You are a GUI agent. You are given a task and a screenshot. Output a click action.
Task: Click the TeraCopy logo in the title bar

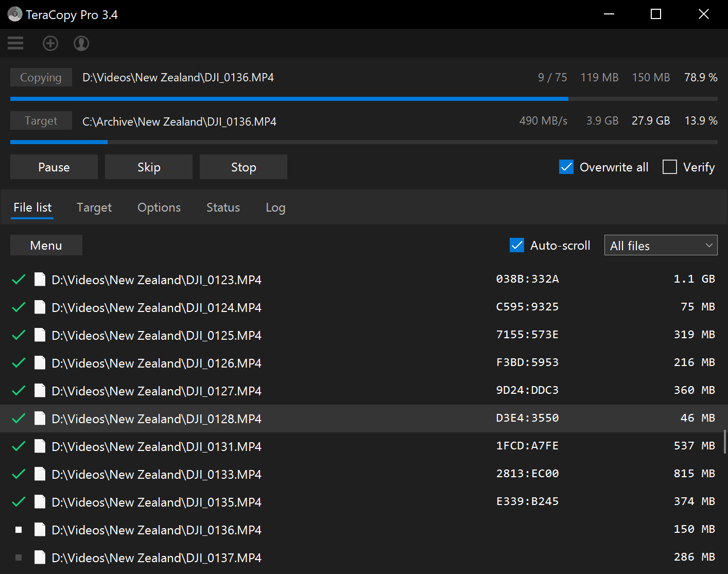[x=15, y=14]
